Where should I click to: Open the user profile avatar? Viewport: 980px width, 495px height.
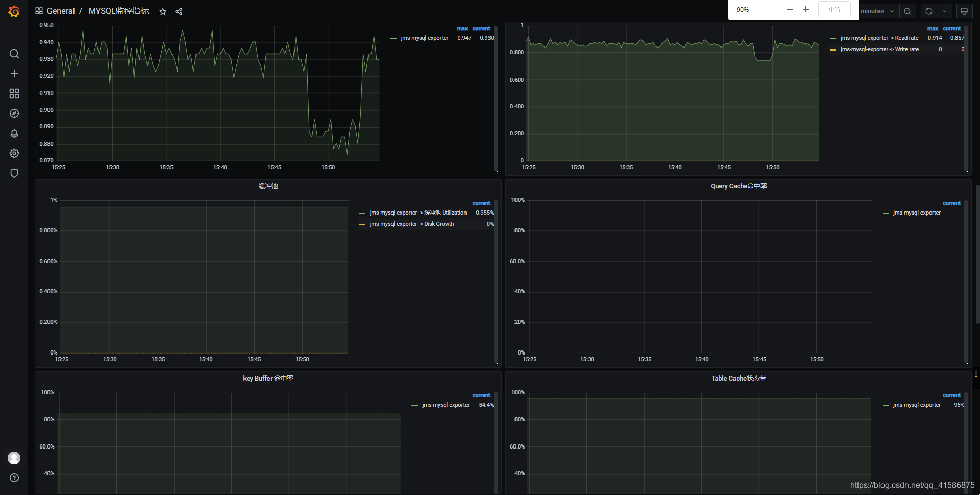tap(14, 458)
